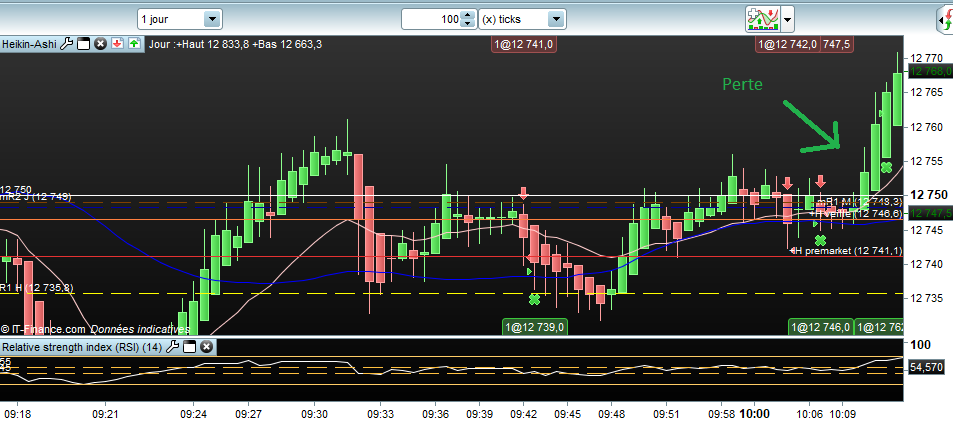
Task: Expand the trading side panel arrow
Action: coord(944,22)
